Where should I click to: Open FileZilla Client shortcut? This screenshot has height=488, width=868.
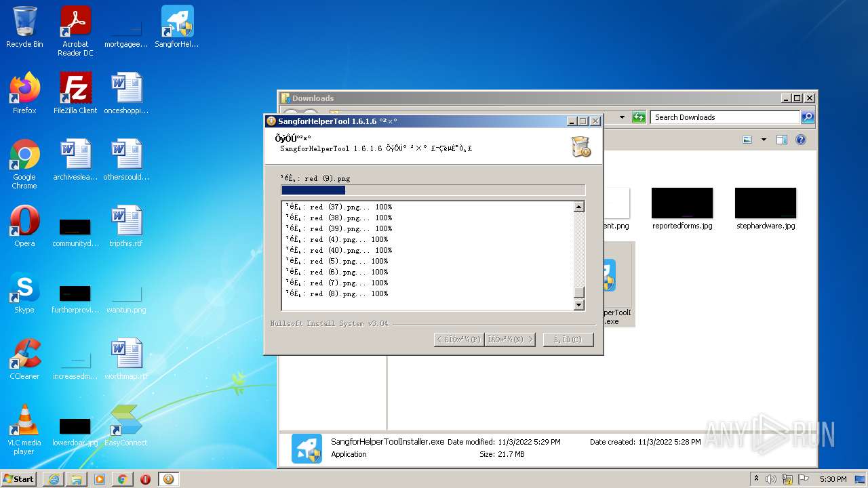point(75,94)
